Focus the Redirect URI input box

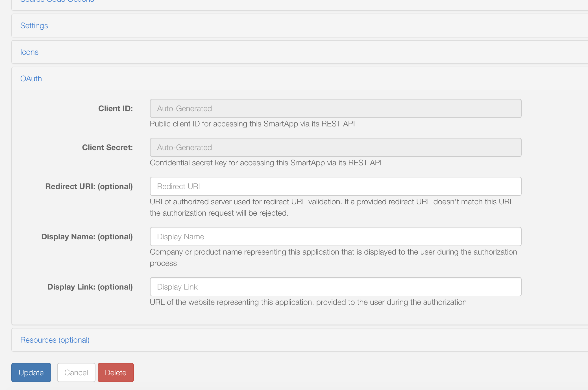pyautogui.click(x=335, y=187)
